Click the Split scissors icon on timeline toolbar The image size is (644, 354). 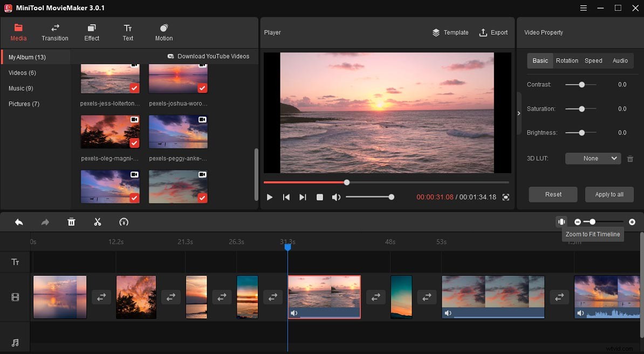(x=98, y=222)
